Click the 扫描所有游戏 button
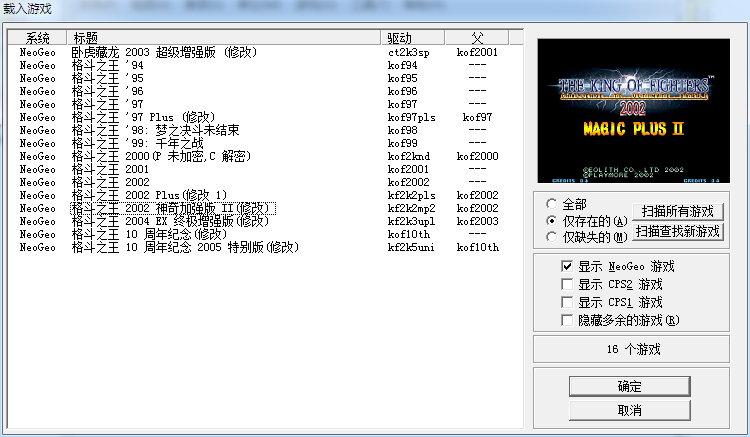This screenshot has width=750, height=437. (x=678, y=211)
